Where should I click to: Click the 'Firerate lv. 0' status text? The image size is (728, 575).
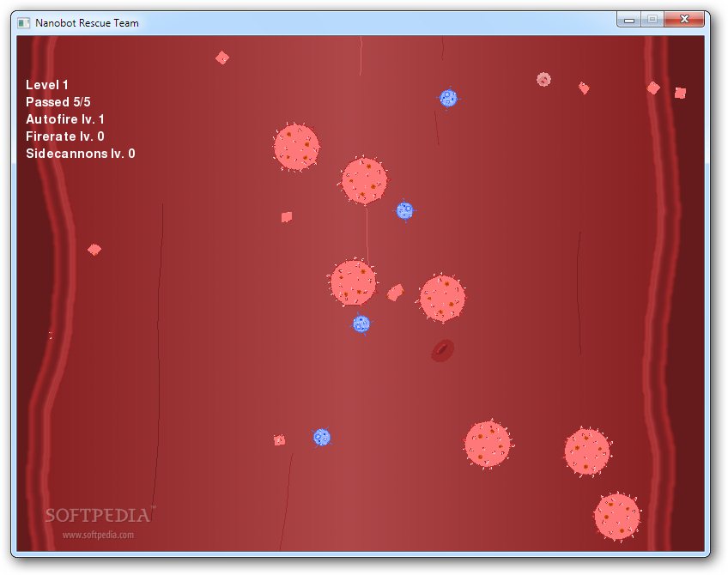tap(65, 136)
